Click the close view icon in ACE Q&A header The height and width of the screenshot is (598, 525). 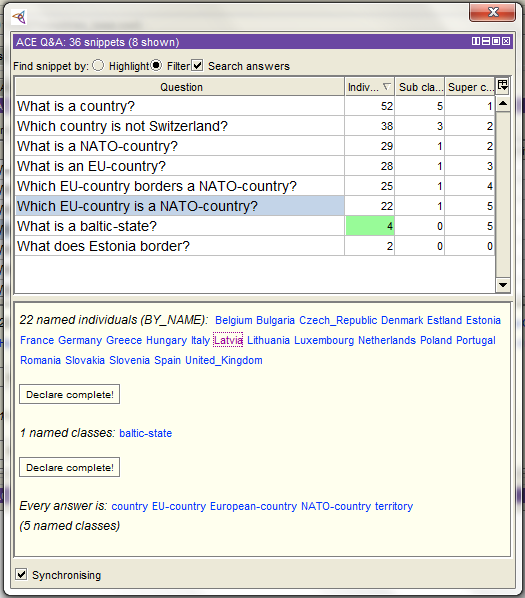[x=506, y=41]
